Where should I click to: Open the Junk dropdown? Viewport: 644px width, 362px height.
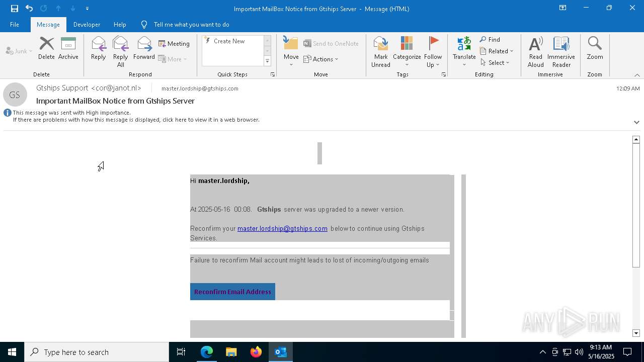click(19, 51)
